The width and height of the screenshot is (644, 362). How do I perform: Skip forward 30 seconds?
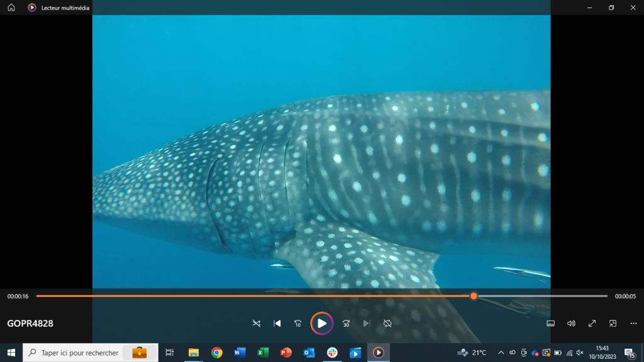click(346, 324)
